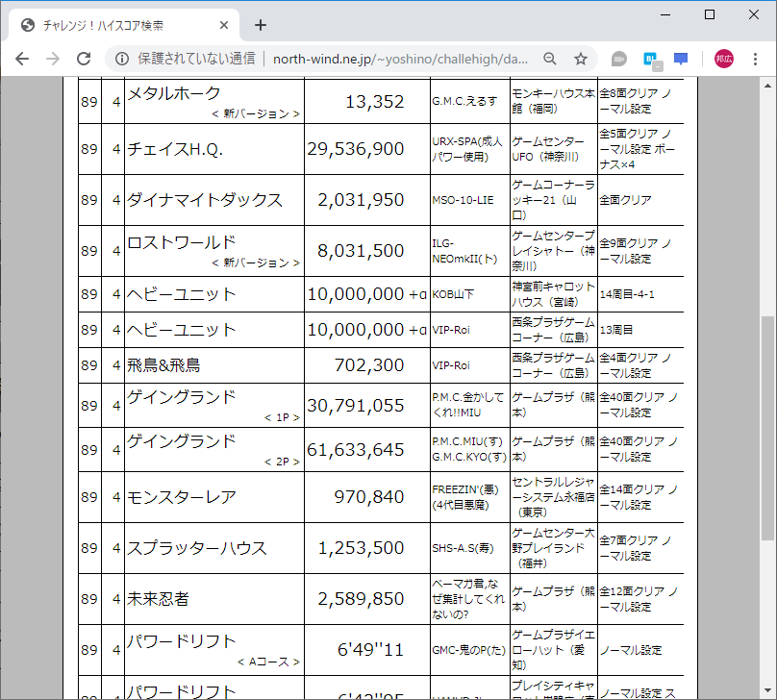777x700 pixels.
Task: Select the score 702,300
Action: [x=369, y=365]
